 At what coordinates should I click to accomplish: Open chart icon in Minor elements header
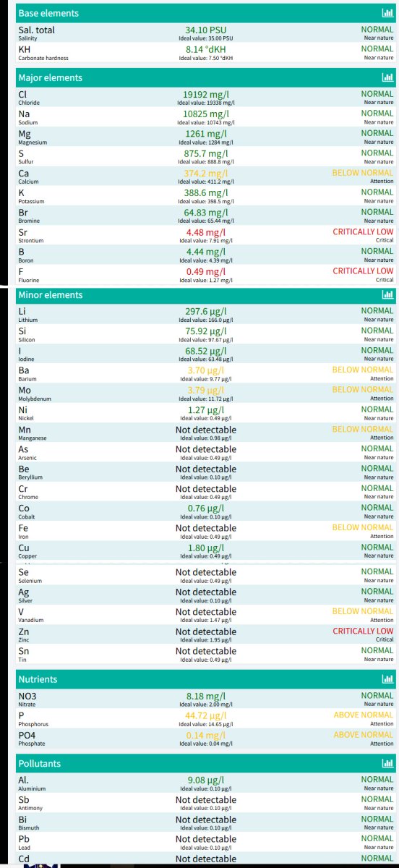[387, 295]
